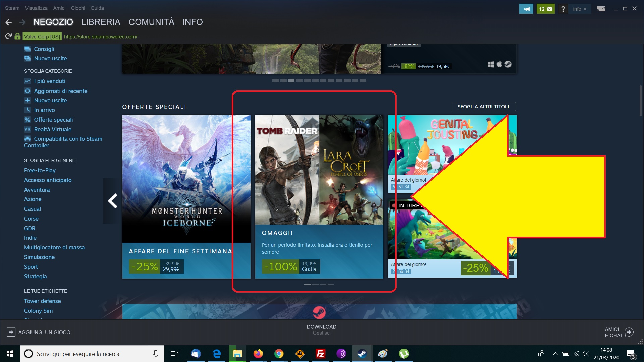This screenshot has width=644, height=362.
Task: Open Aggiornati di recente category
Action: (61, 91)
